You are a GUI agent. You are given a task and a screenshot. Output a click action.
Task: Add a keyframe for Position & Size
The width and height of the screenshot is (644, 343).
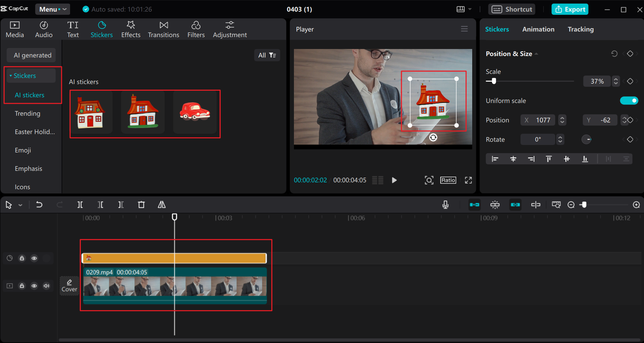630,54
